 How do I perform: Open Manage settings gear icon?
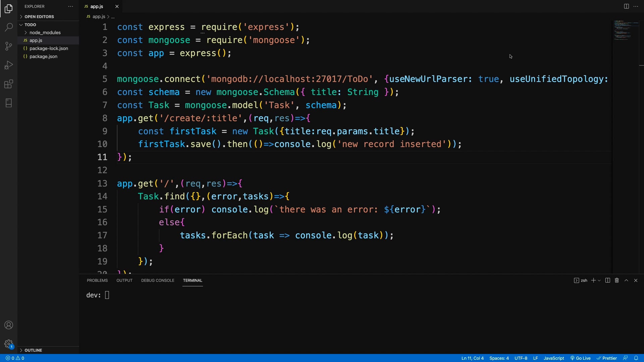[x=8, y=344]
